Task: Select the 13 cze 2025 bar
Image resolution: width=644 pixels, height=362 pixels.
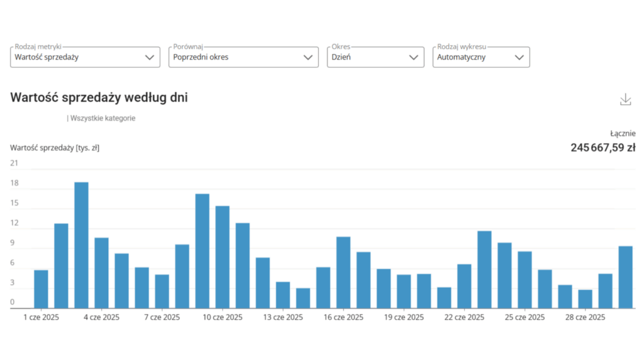Action: 283,295
